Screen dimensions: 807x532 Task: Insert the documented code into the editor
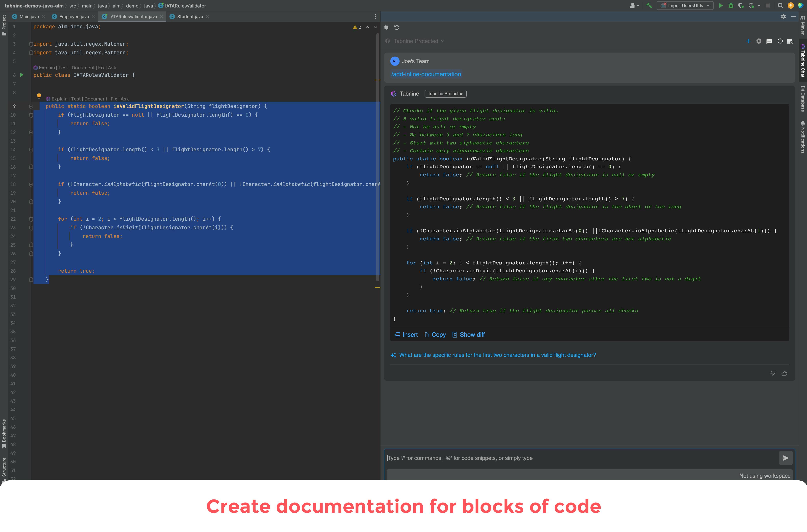coord(406,335)
